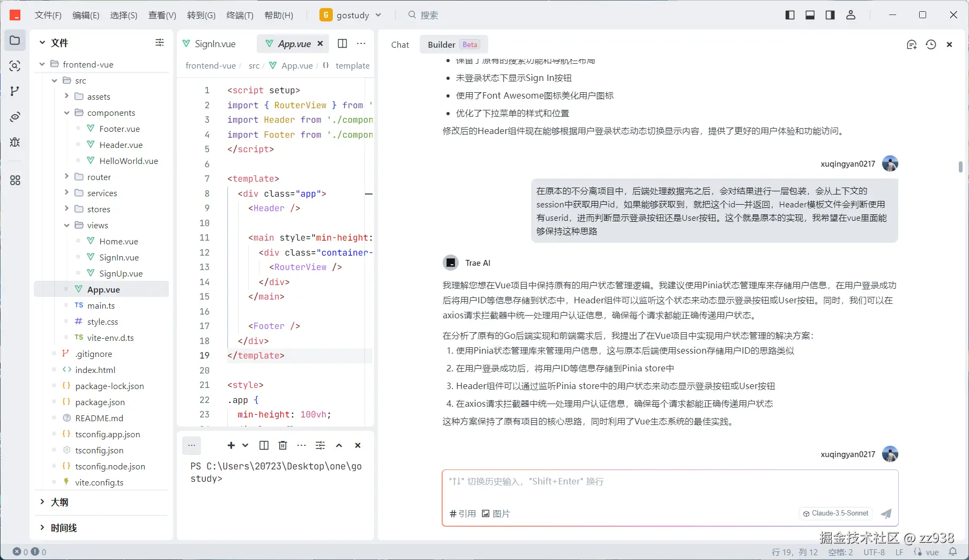Image resolution: width=969 pixels, height=560 pixels.
Task: Collapse the views folder
Action: pyautogui.click(x=66, y=225)
